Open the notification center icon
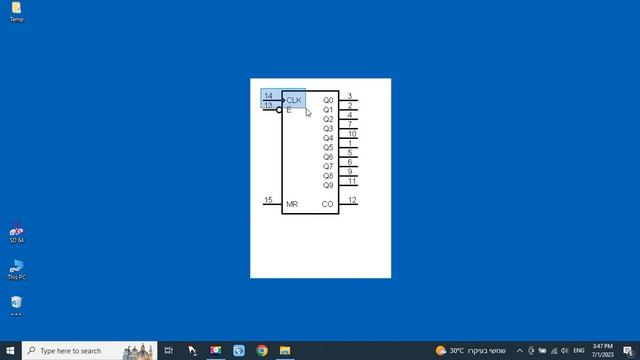 (x=629, y=351)
